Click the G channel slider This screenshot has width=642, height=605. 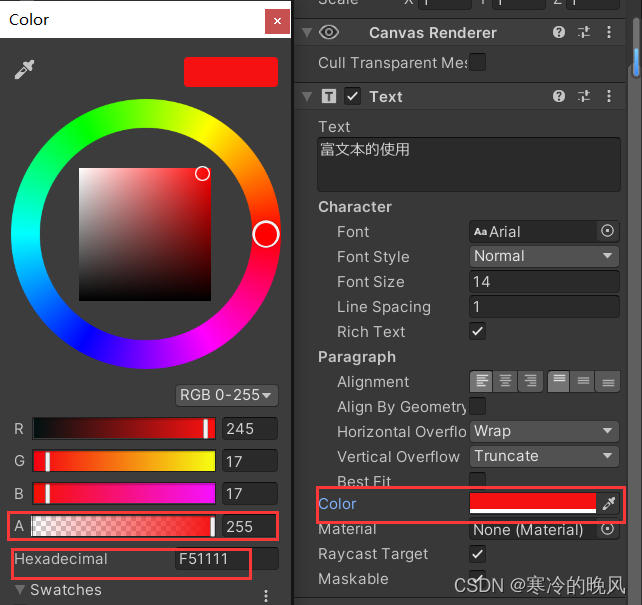click(124, 461)
